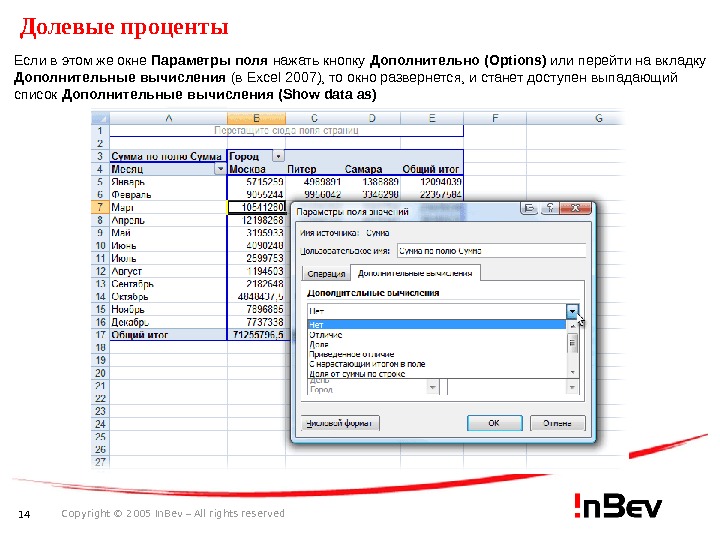Select cell with value 12198268
This screenshot has width=720, height=540.
tap(256, 220)
